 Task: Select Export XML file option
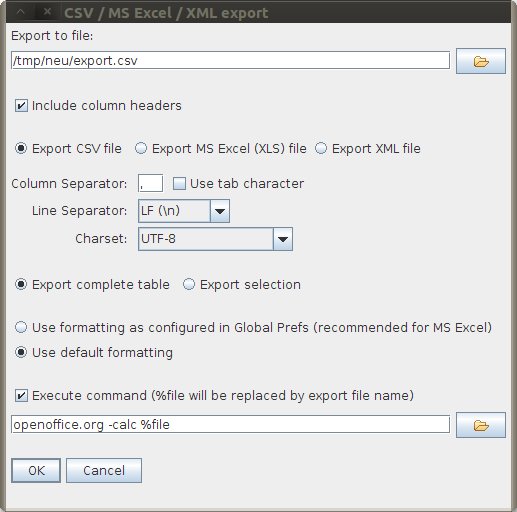pyautogui.click(x=321, y=148)
